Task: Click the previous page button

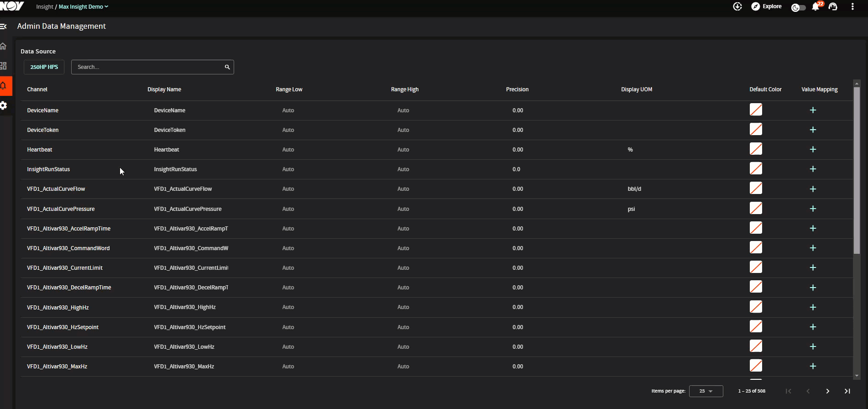Action: point(808,391)
